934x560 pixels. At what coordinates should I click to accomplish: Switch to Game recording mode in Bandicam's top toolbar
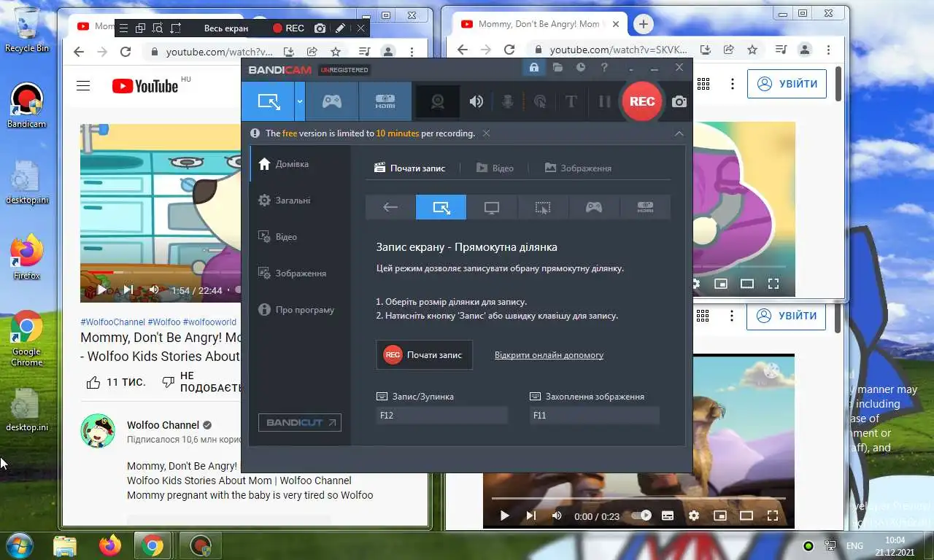click(332, 101)
